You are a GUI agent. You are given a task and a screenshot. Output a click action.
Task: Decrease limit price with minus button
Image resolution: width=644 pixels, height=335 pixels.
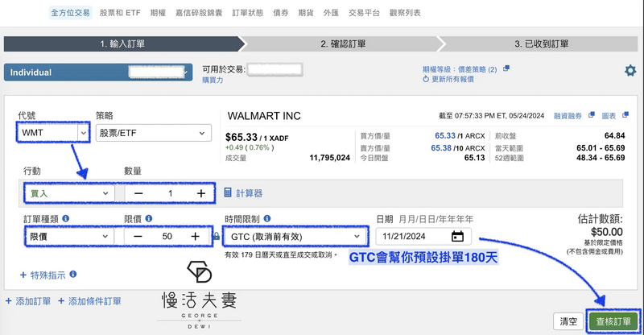(138, 236)
